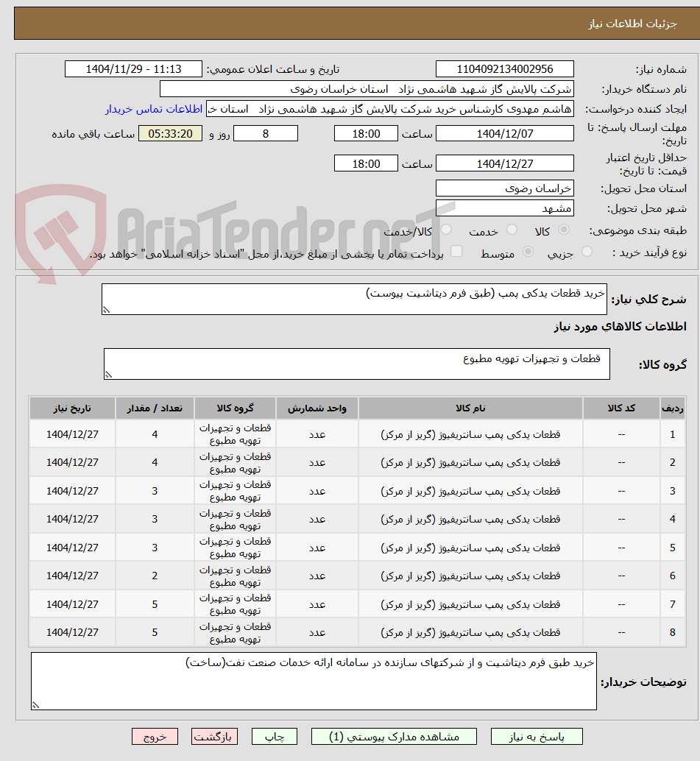Click the buyer organization name field

click(367, 89)
